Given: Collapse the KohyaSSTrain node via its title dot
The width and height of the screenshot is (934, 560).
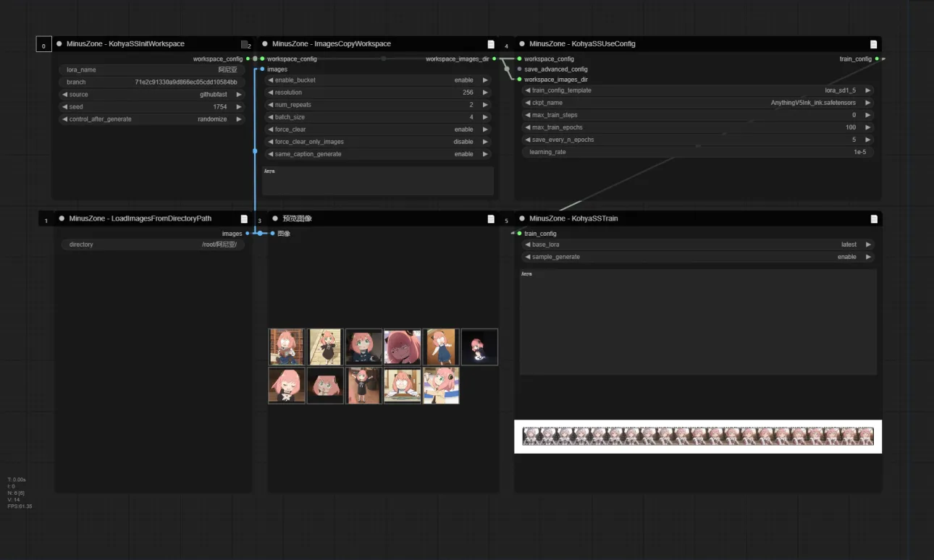Looking at the screenshot, I should 522,219.
